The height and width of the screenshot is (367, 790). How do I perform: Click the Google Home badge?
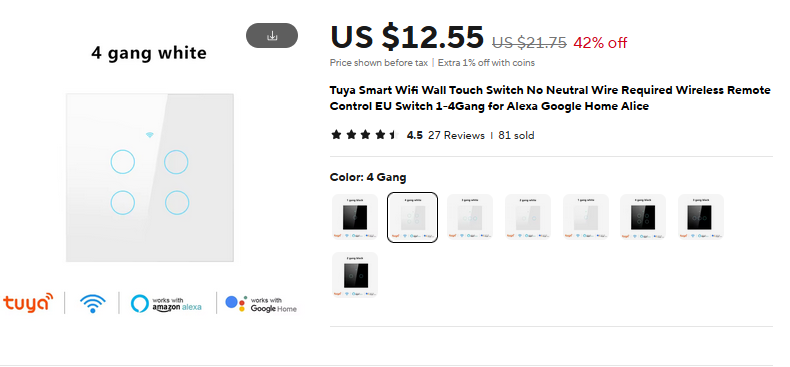click(x=261, y=303)
